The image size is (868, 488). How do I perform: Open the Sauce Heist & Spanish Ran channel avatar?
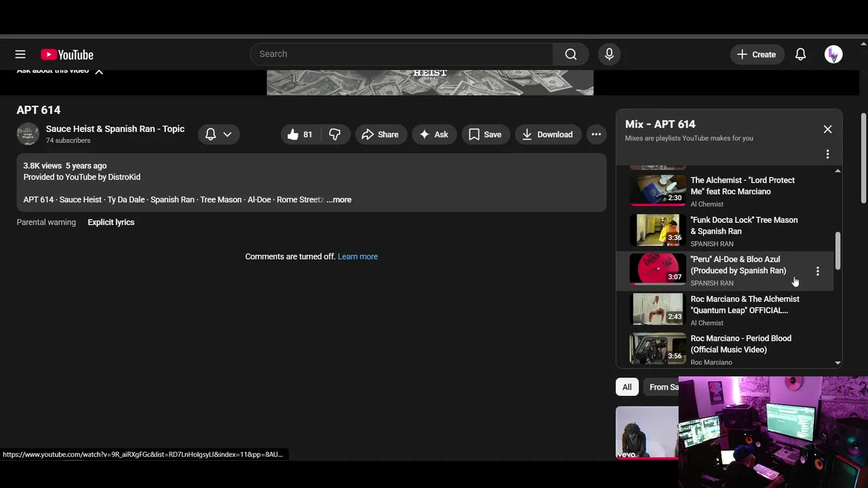tap(28, 134)
